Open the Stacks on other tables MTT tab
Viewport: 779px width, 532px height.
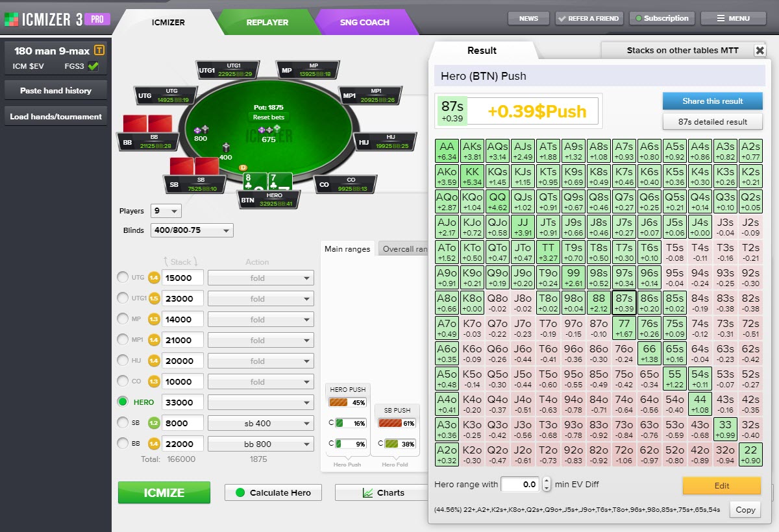[682, 51]
